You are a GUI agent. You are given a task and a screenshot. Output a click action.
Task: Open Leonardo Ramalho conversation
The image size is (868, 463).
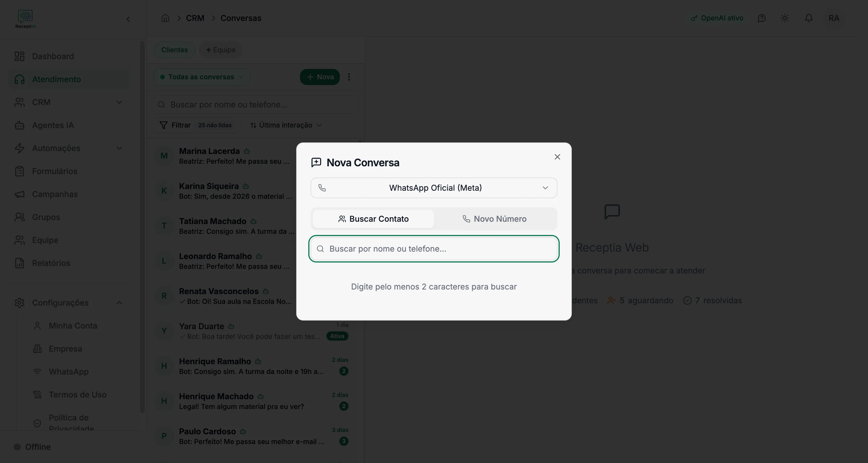225,261
